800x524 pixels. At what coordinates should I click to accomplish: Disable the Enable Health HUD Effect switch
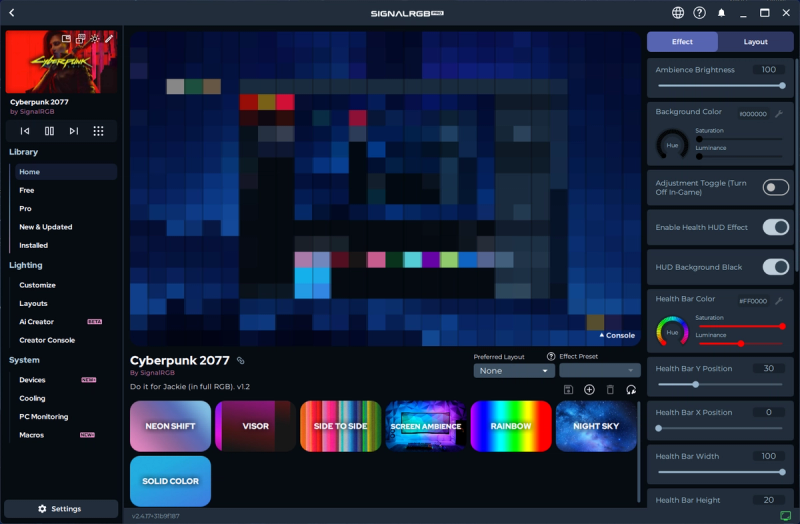tap(775, 227)
